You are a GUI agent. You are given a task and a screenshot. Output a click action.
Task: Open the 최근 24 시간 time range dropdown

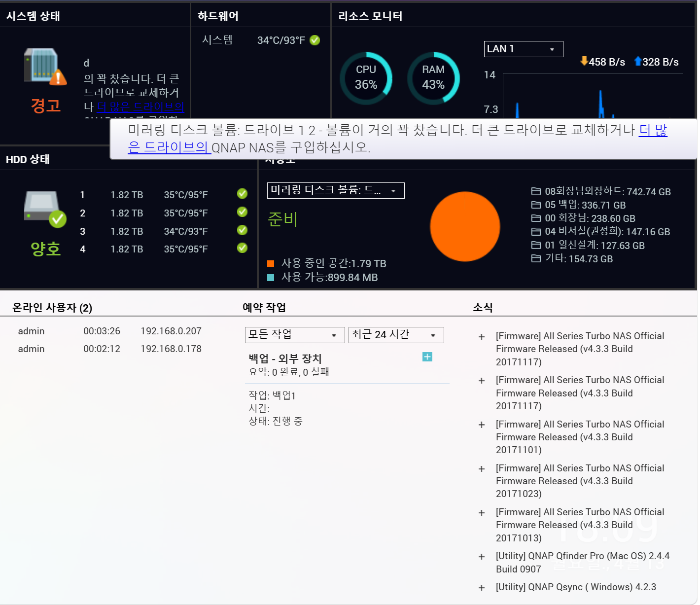coord(396,335)
